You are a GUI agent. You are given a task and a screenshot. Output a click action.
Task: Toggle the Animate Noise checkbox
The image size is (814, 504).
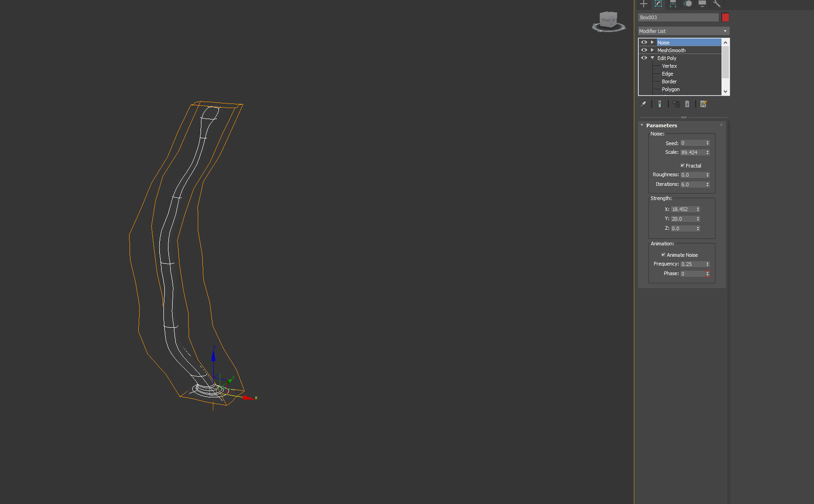click(x=663, y=255)
